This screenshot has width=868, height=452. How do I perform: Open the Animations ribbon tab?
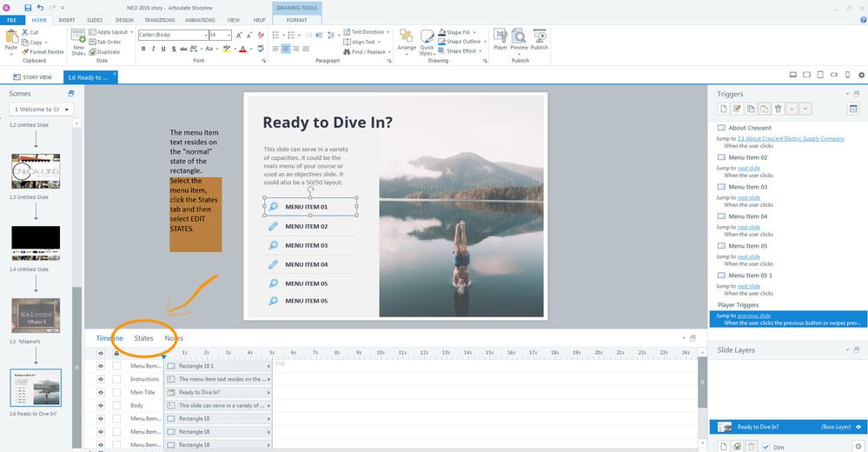coord(201,18)
